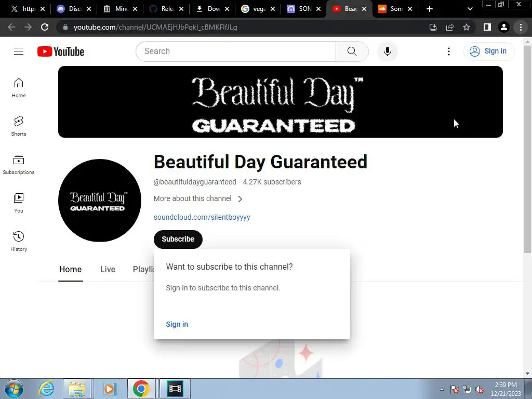Click '@beautifuldayguaranteed' handle text
The width and height of the screenshot is (532, 399).
click(195, 182)
